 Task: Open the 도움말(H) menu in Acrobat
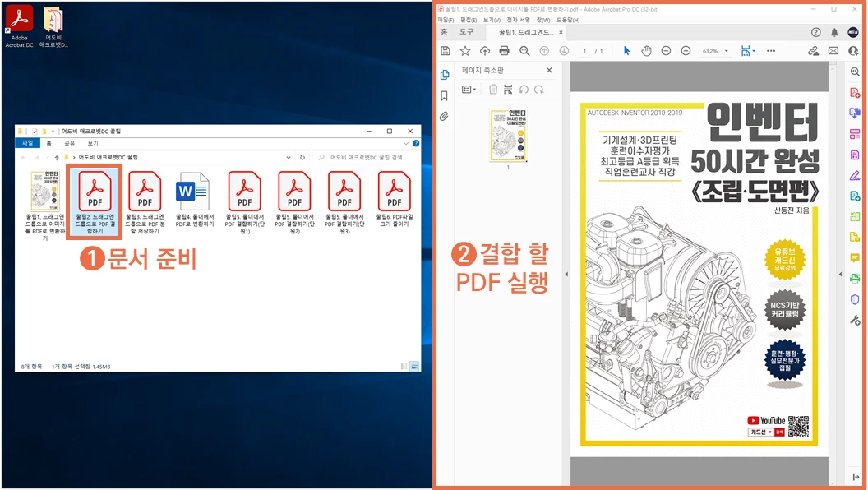[568, 20]
